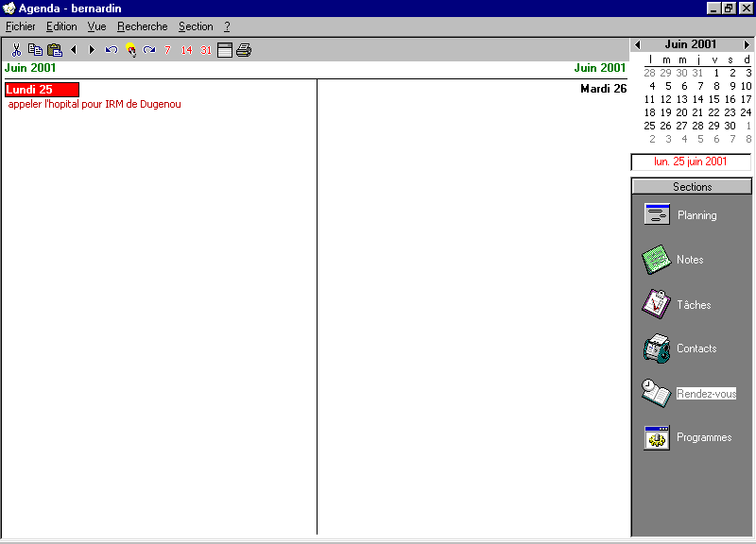
Task: Select June 26 in mini calendar
Action: tap(665, 126)
